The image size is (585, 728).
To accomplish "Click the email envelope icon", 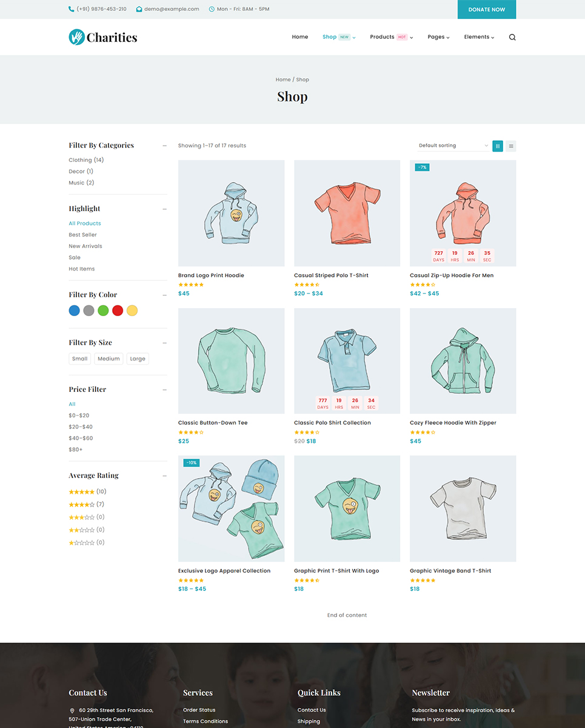I will [x=139, y=9].
